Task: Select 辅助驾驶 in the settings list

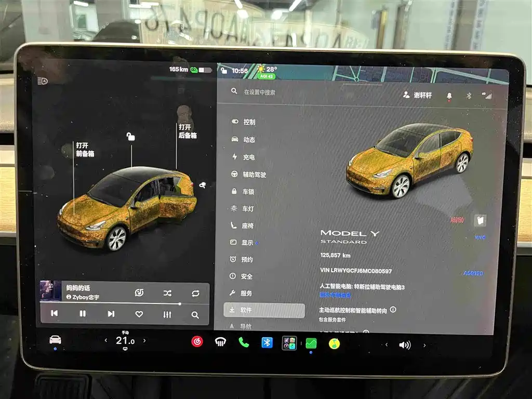Action: click(249, 175)
